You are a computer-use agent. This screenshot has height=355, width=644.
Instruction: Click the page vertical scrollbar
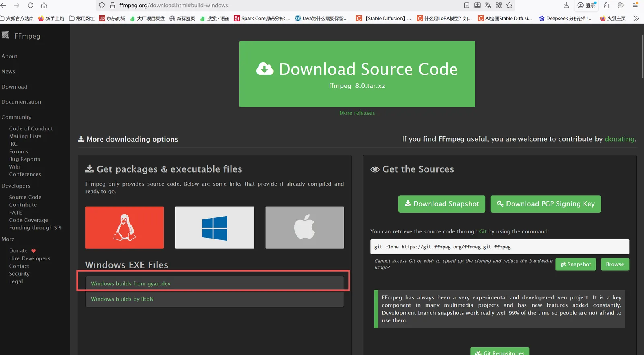click(642, 56)
